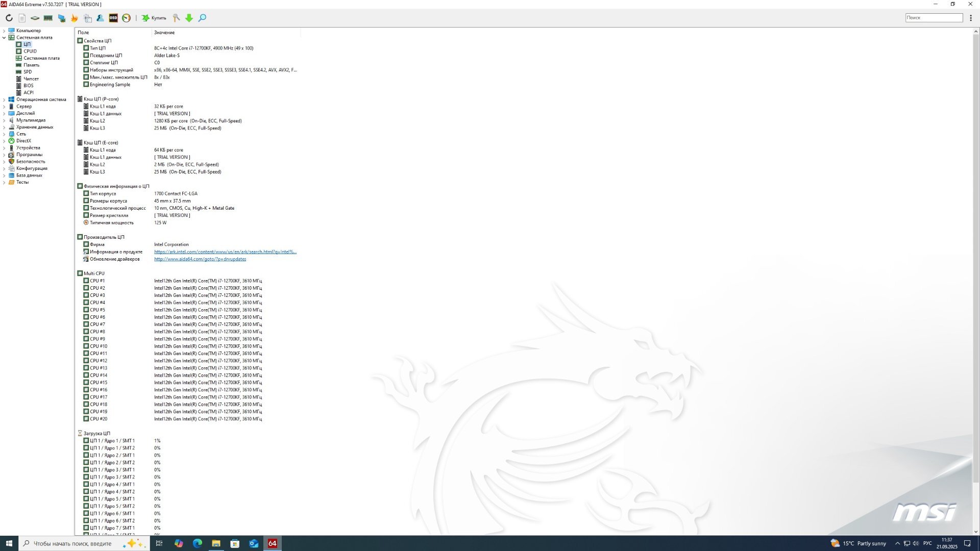
Task: Expand the Компьютер tree node
Action: coord(4,31)
